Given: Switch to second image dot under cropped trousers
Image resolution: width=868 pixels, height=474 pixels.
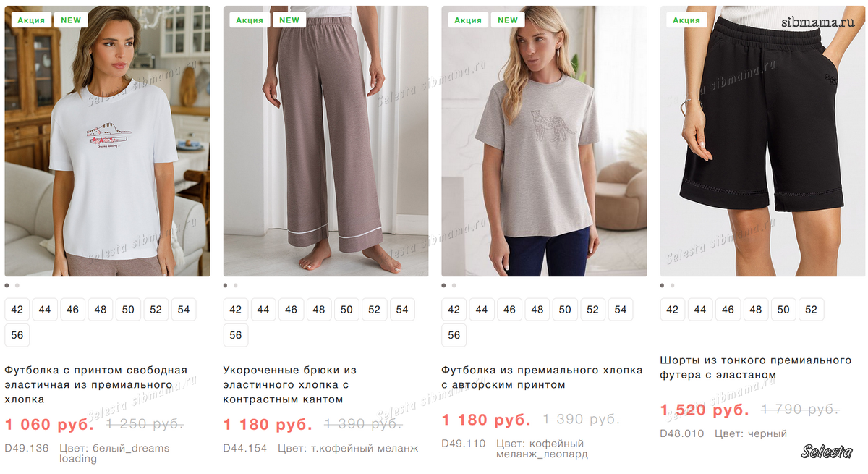Looking at the screenshot, I should 236,285.
